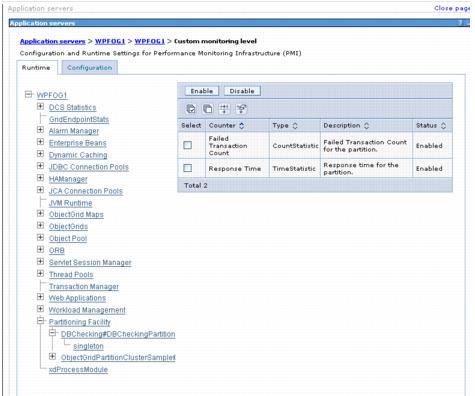Screen dimensions: 475x396
Task: Expand the ObjectGridPartitionClusterSample node
Action: (x=53, y=357)
